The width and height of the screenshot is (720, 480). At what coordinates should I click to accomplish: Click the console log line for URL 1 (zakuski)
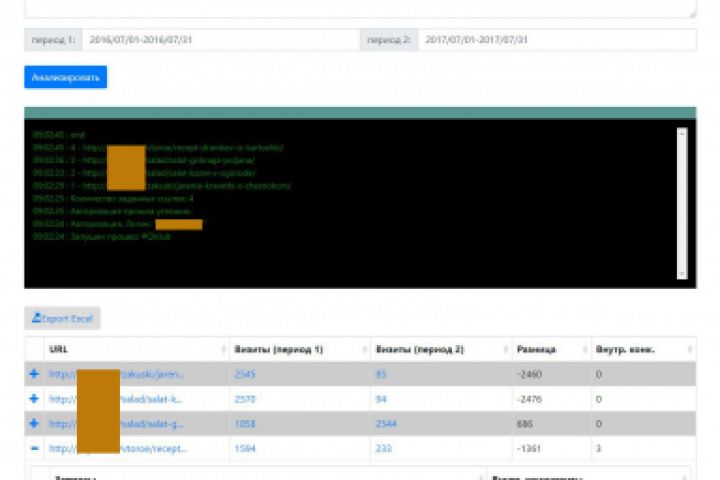tap(162, 186)
